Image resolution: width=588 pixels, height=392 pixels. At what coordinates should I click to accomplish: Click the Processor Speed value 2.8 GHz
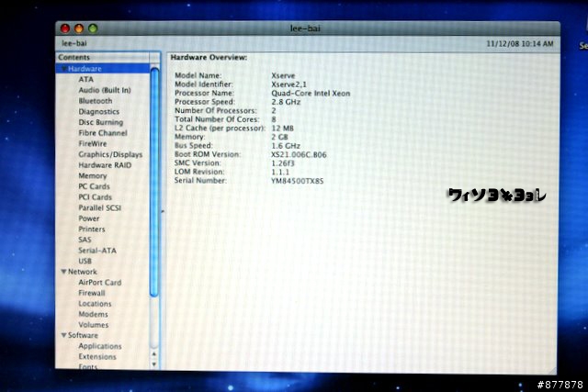point(286,102)
